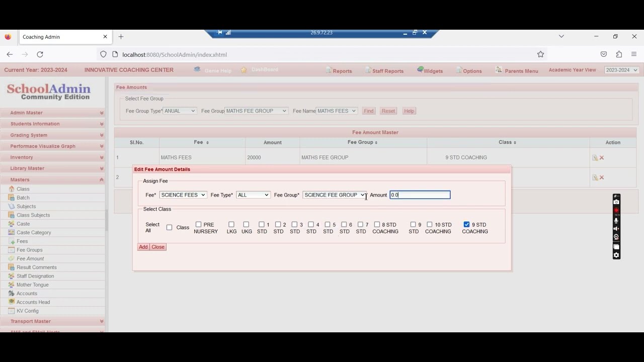Image resolution: width=644 pixels, height=362 pixels.
Task: Open recorder settings gear
Action: [616, 255]
